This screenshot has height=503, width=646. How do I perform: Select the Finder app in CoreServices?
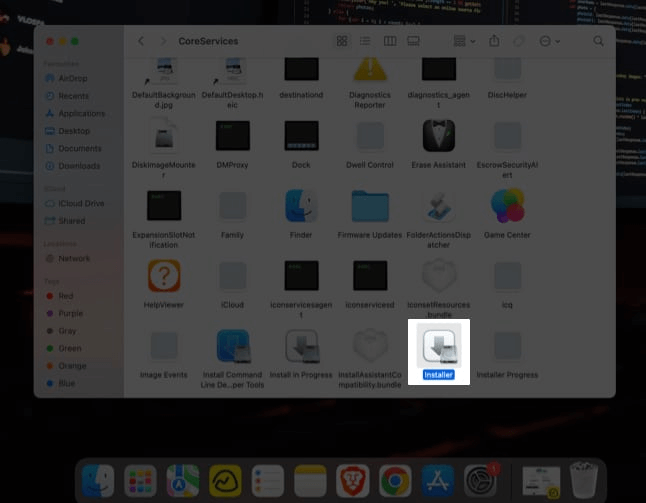coord(301,206)
